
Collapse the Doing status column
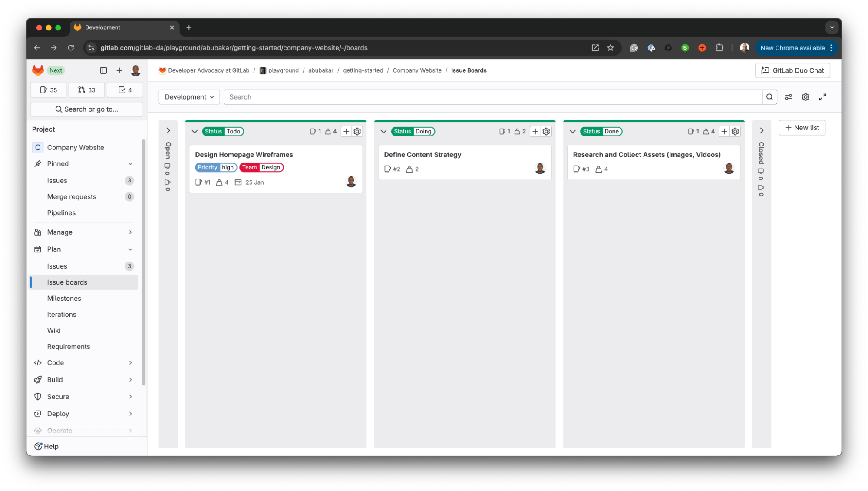[383, 131]
